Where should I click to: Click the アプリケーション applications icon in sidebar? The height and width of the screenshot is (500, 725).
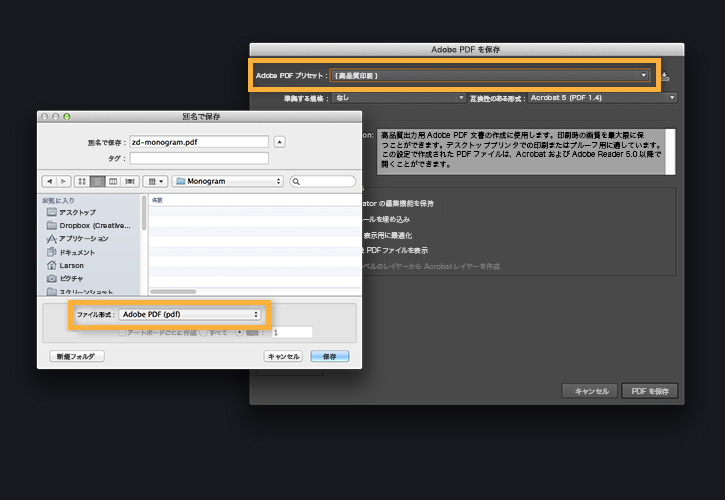(x=51, y=239)
